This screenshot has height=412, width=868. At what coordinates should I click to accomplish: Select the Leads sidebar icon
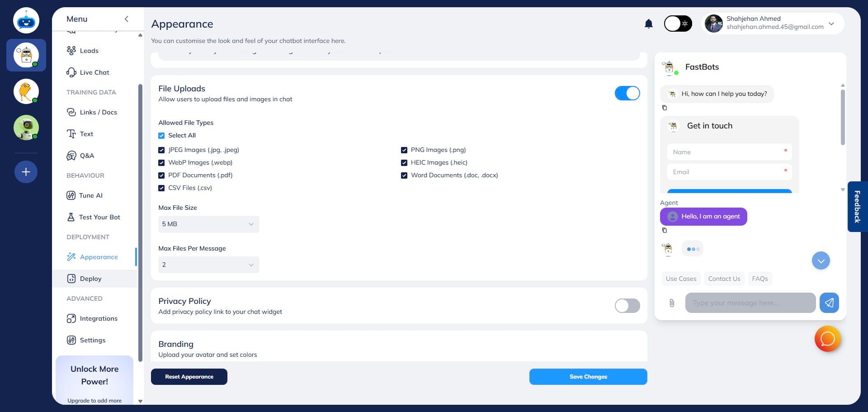[x=71, y=51]
